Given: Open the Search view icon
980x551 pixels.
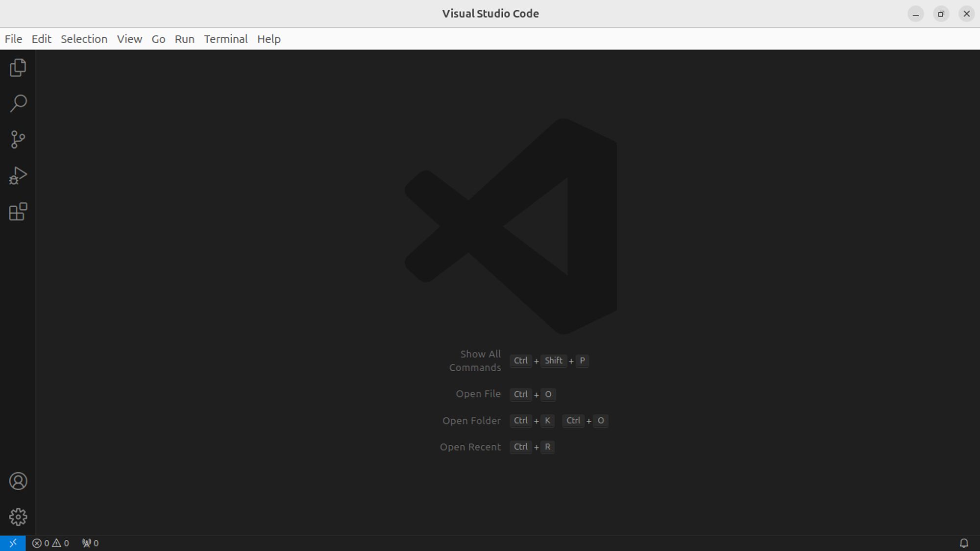Looking at the screenshot, I should (x=18, y=103).
